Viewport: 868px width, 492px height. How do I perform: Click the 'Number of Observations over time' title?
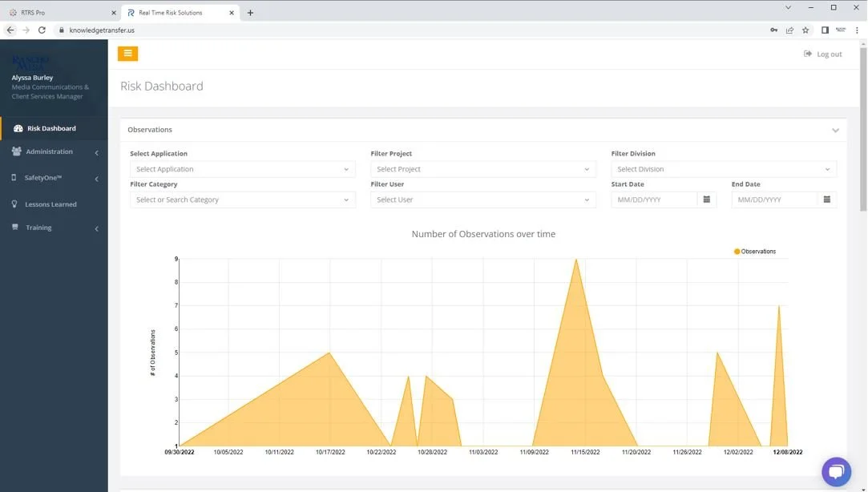483,234
